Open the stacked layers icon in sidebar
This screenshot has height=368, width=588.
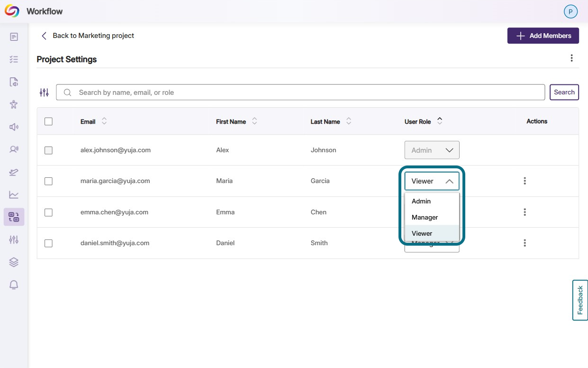coord(14,262)
